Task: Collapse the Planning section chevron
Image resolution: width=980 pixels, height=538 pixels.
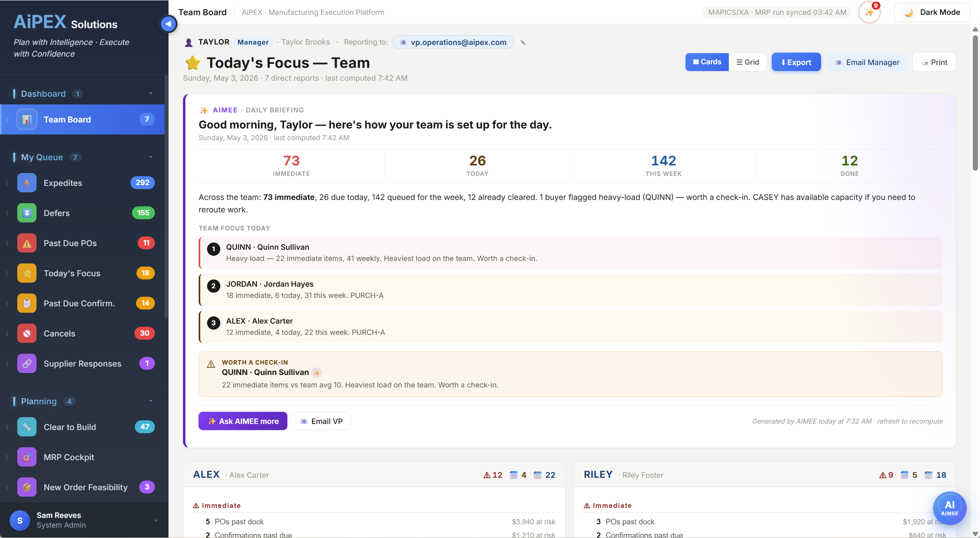Action: [151, 401]
